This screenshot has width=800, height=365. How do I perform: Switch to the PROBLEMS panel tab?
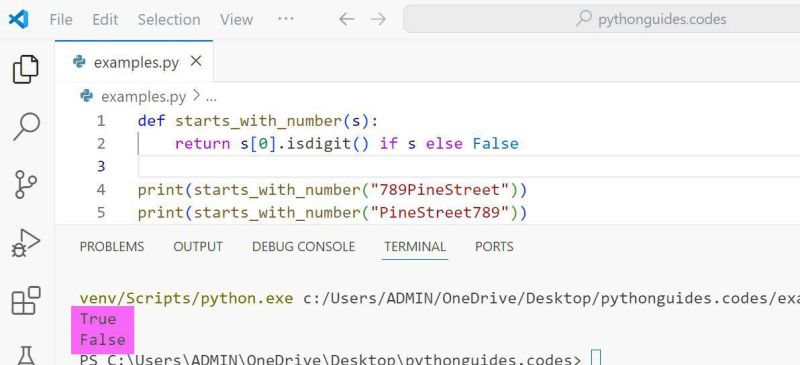point(112,247)
